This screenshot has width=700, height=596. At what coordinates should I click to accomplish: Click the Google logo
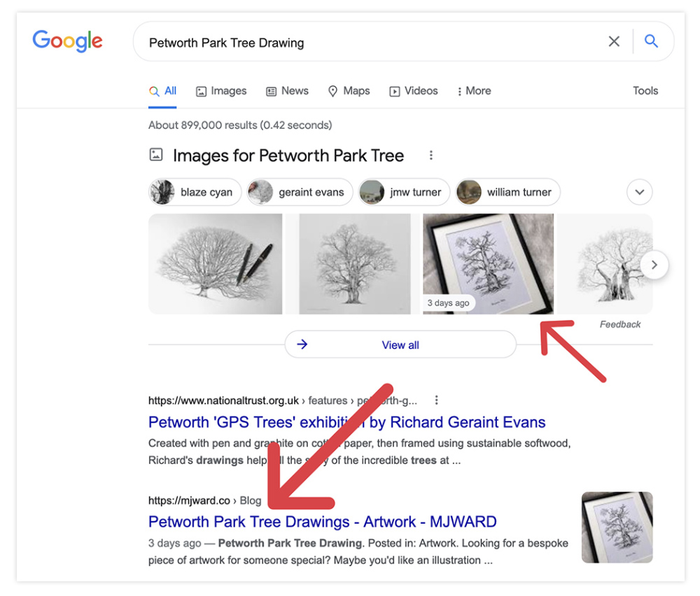click(67, 41)
